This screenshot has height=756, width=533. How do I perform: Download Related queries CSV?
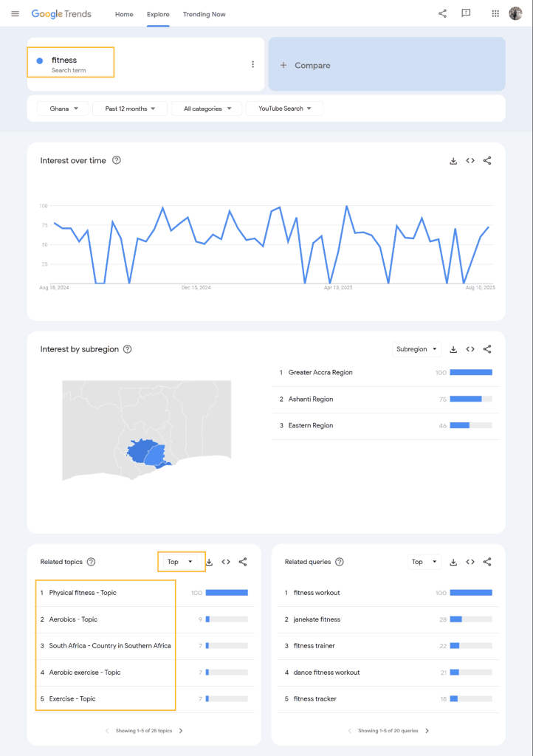tap(453, 562)
